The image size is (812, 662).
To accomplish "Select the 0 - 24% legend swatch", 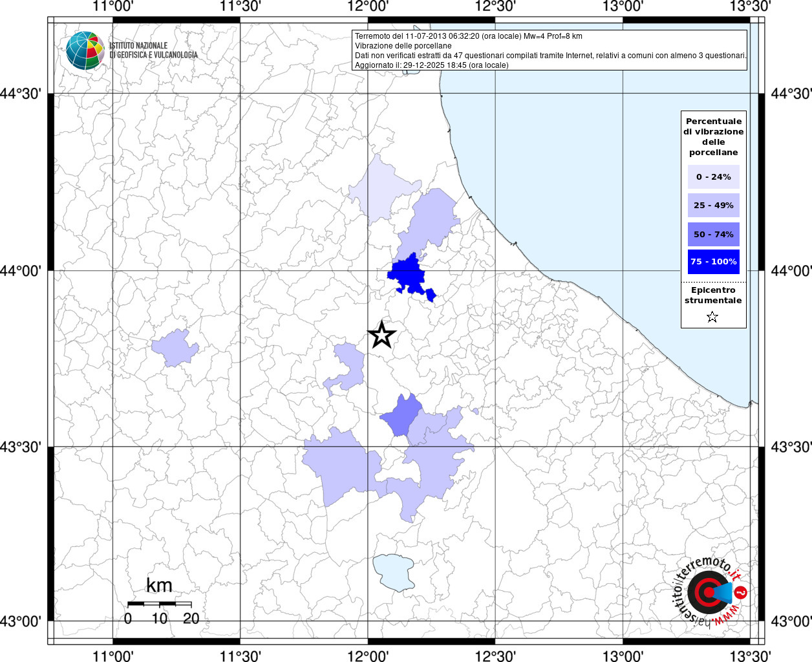I will pyautogui.click(x=714, y=176).
